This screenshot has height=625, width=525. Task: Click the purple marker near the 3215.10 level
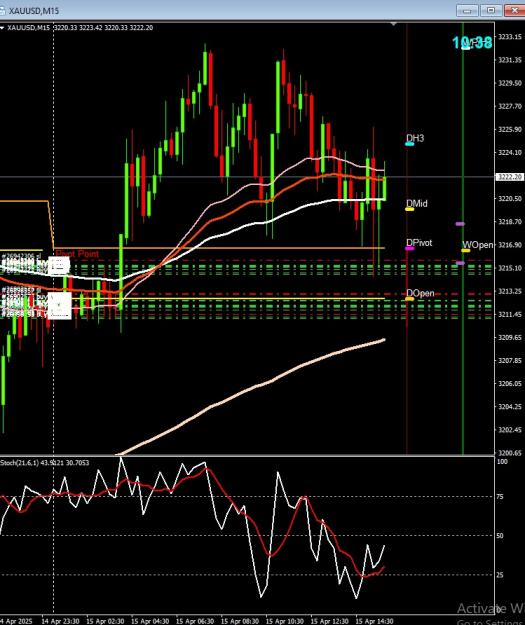coord(460,263)
